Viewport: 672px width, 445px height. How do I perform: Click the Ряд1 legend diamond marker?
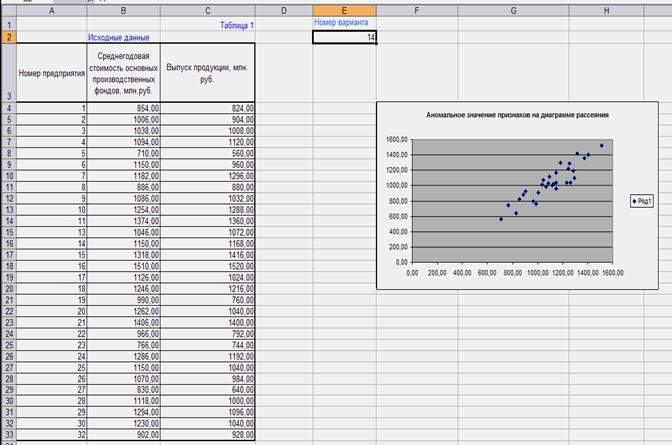(635, 201)
